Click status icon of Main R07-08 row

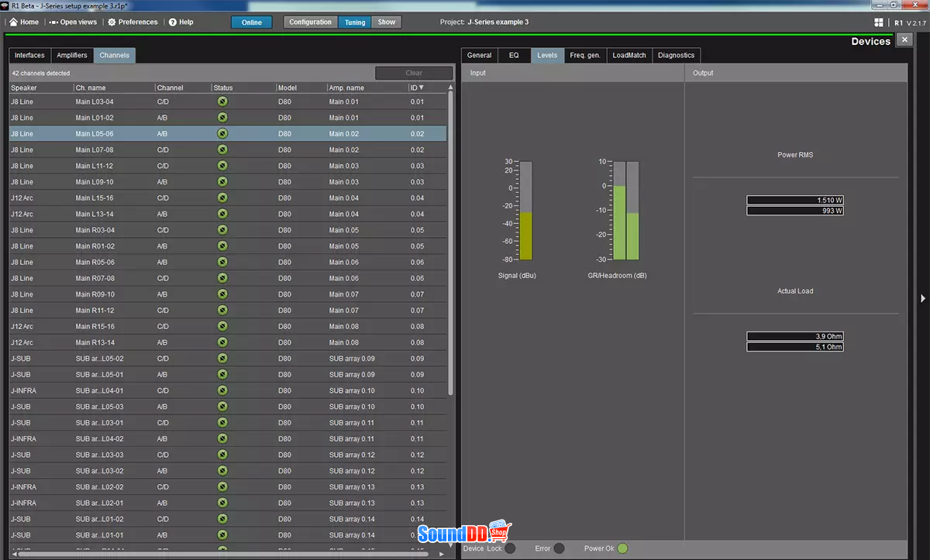tap(222, 278)
